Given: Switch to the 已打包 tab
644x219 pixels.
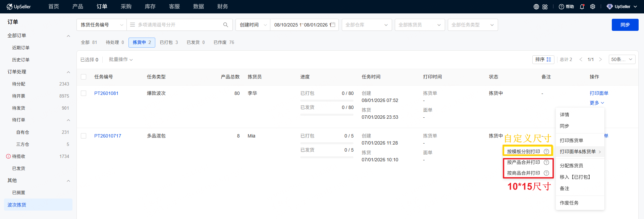Looking at the screenshot, I should pos(169,43).
